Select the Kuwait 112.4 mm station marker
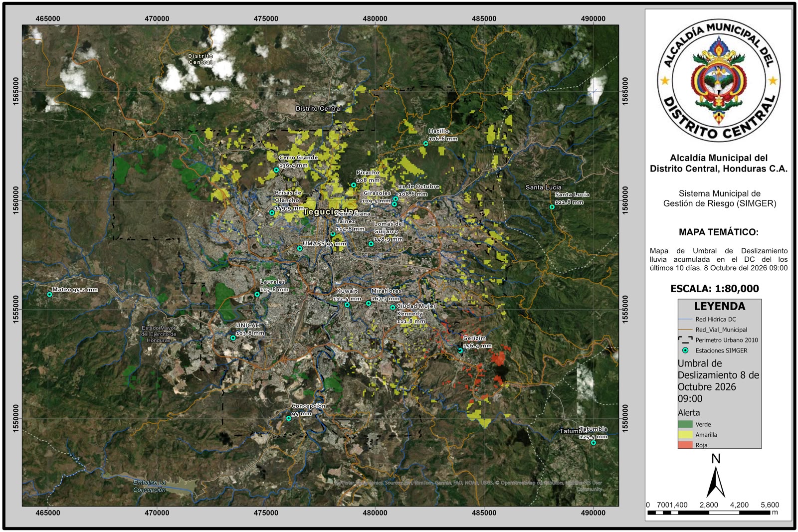The height and width of the screenshot is (532, 798). (348, 305)
